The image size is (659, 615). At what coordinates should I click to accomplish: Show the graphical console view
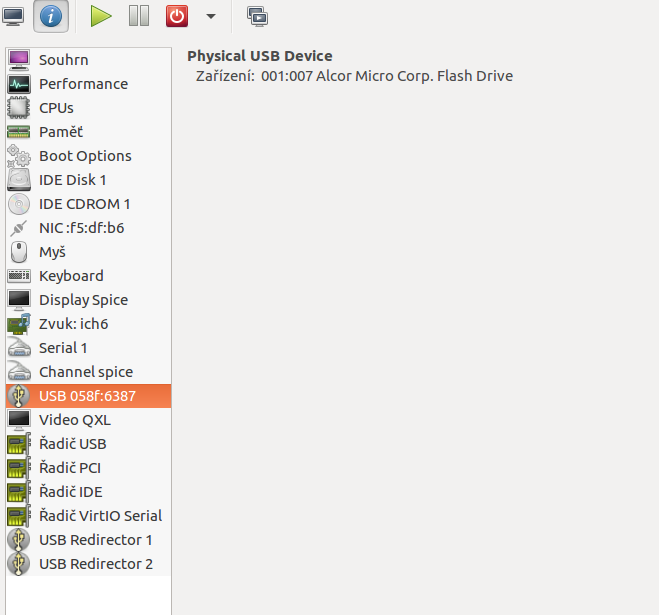pyautogui.click(x=13, y=16)
